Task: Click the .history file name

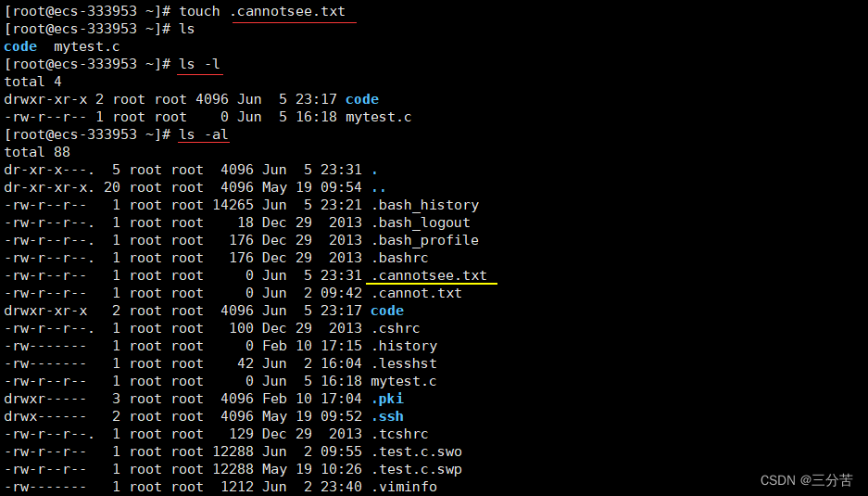Action: point(404,346)
